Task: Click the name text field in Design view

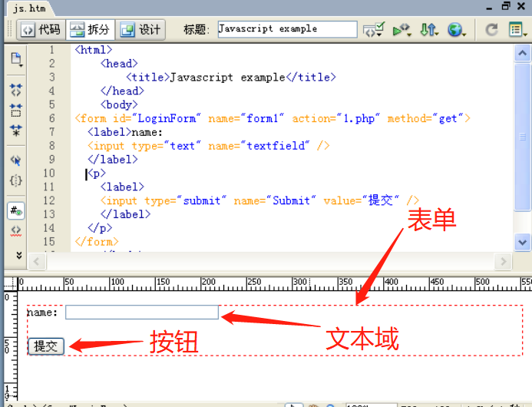Action: (142, 313)
